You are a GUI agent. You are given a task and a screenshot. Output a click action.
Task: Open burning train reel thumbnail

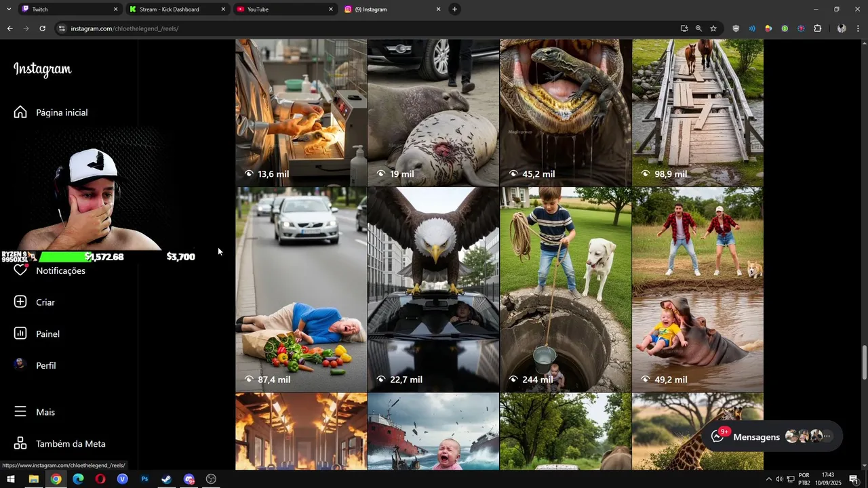pyautogui.click(x=301, y=432)
